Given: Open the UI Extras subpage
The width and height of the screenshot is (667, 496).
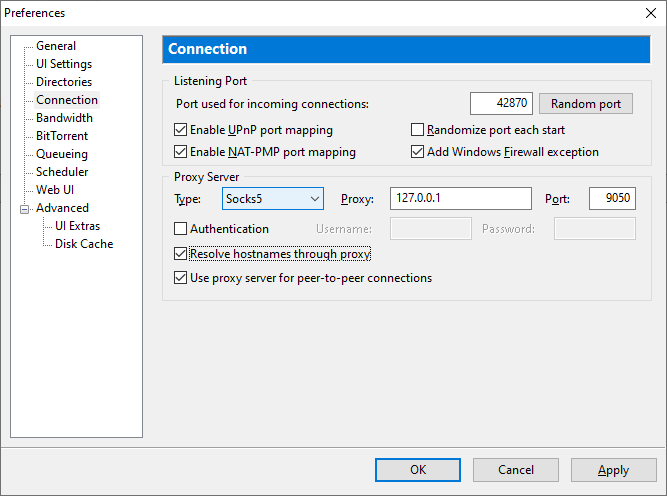Looking at the screenshot, I should (x=77, y=226).
